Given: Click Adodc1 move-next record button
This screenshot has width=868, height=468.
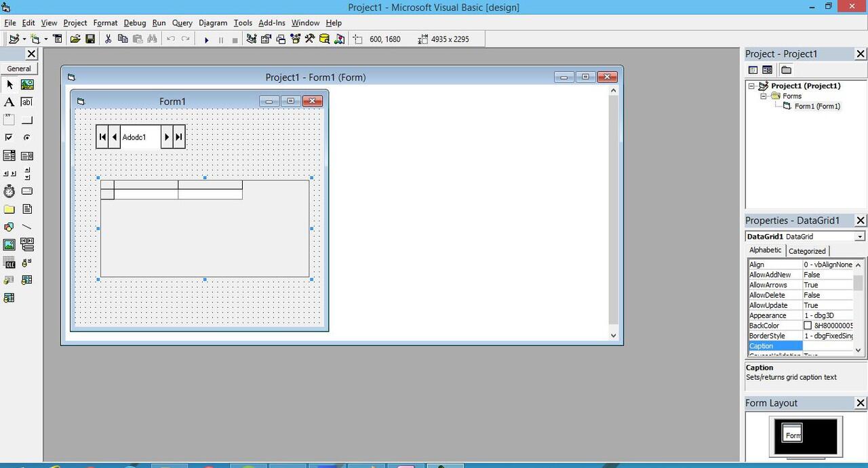Looking at the screenshot, I should [x=167, y=137].
